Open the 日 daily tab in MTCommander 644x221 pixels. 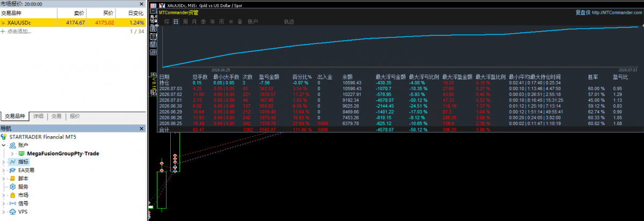pos(176,22)
